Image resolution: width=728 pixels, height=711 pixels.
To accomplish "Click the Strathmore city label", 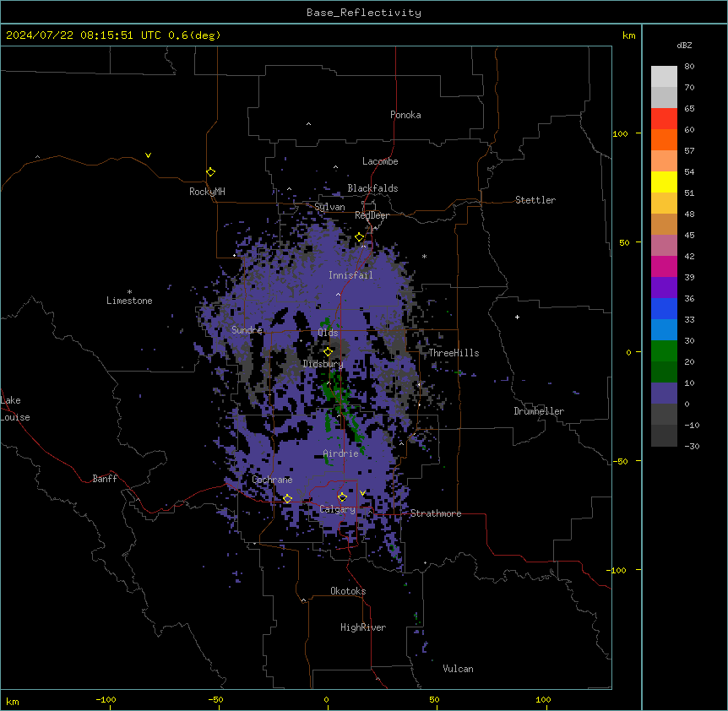I will point(436,513).
